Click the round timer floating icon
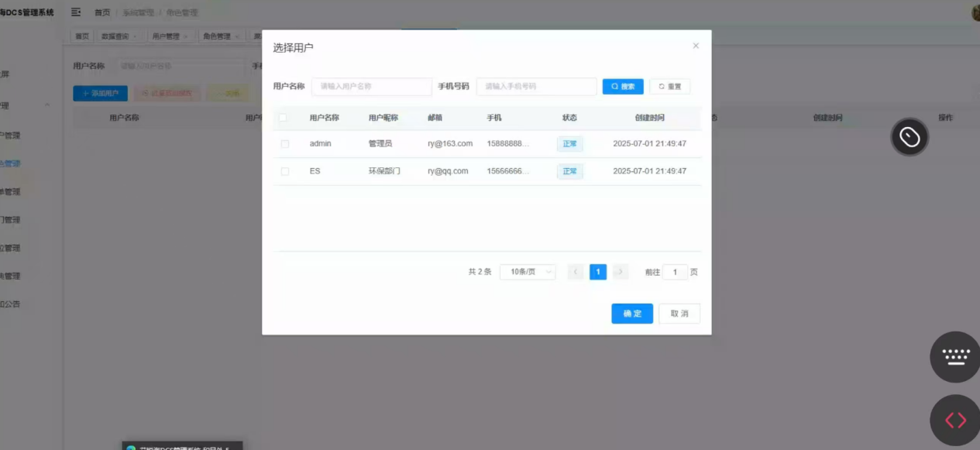This screenshot has width=980, height=450. point(910,137)
